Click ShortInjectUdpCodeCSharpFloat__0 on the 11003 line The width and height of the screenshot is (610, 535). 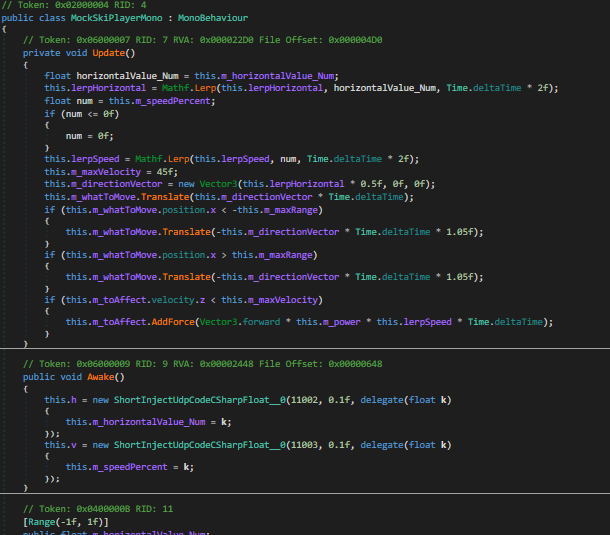pos(200,445)
